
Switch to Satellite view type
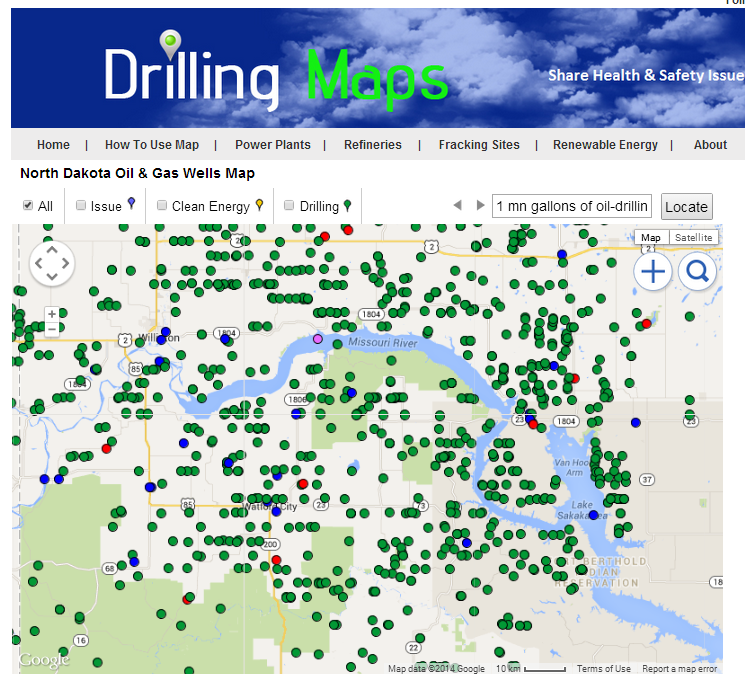point(694,237)
